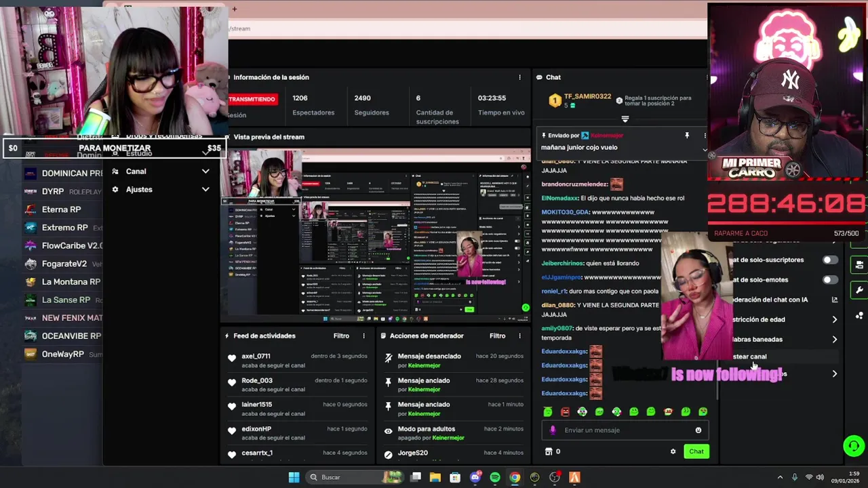Expand the Ajustes sidebar section

point(205,190)
